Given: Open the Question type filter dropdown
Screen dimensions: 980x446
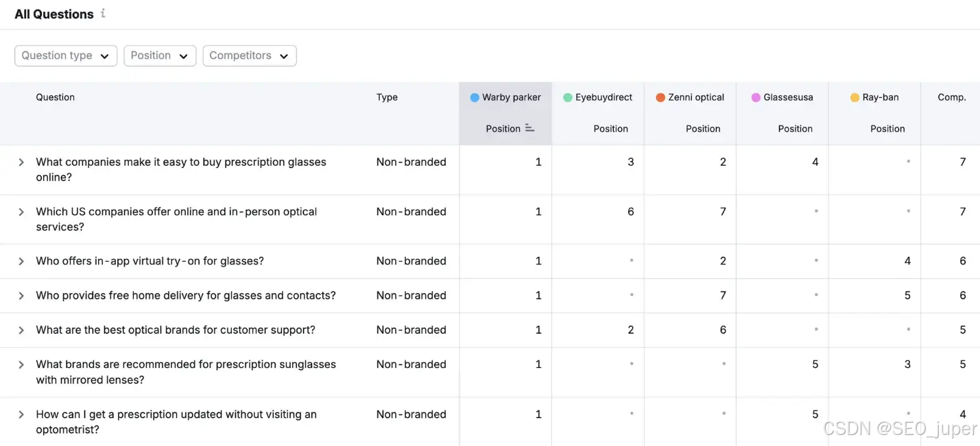Looking at the screenshot, I should (x=66, y=55).
